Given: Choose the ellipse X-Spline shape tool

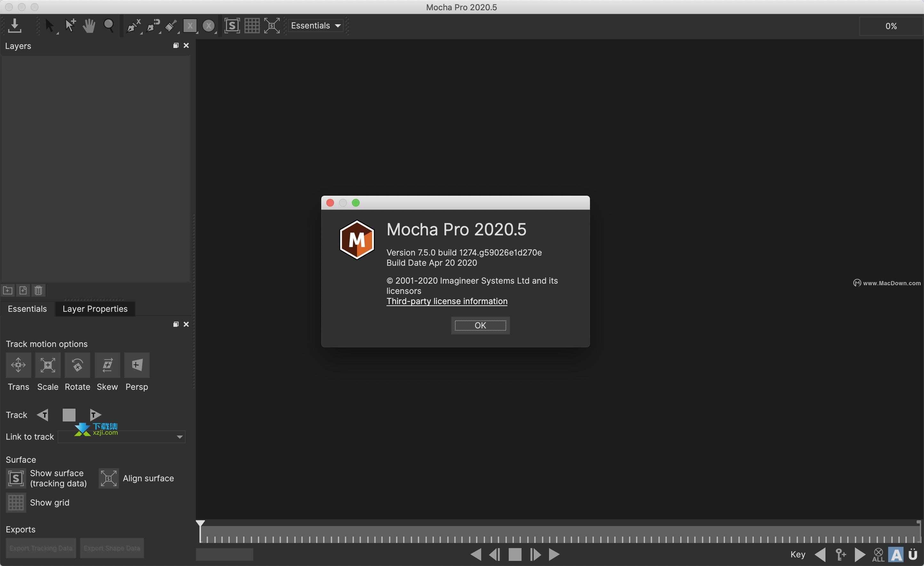Looking at the screenshot, I should coord(209,26).
